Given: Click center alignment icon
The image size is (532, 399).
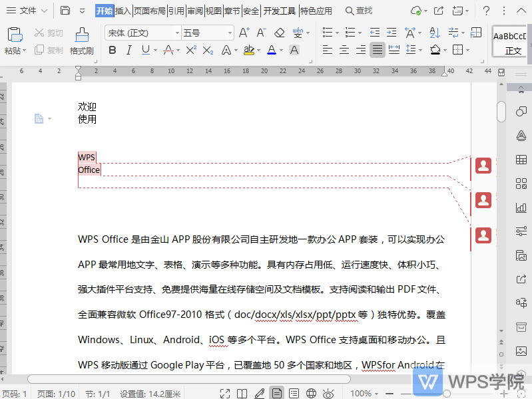Looking at the screenshot, I should (344, 50).
